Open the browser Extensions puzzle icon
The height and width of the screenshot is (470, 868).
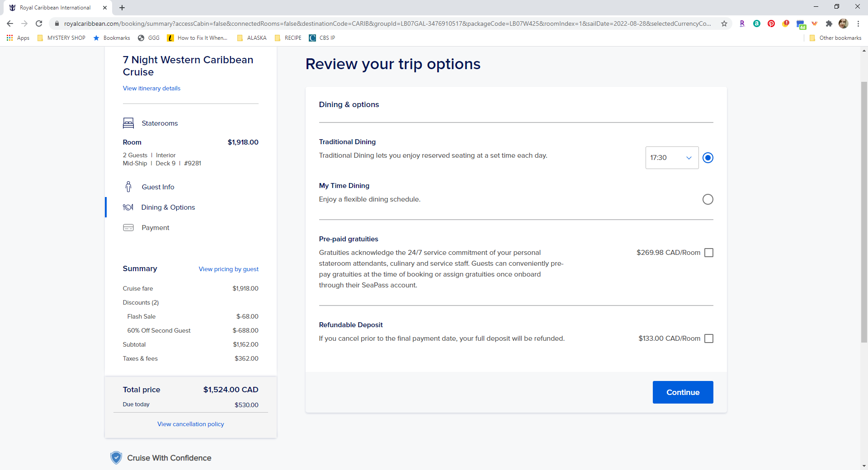tap(829, 23)
